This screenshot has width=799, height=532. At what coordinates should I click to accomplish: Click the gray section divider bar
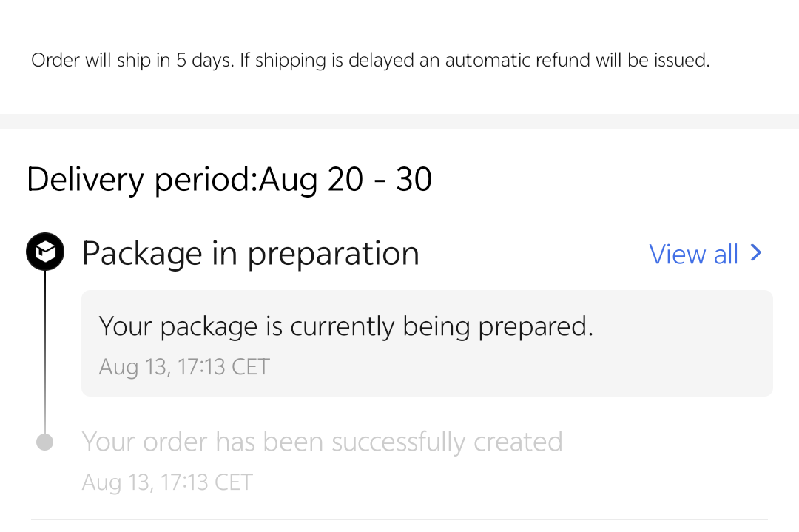pos(399,121)
